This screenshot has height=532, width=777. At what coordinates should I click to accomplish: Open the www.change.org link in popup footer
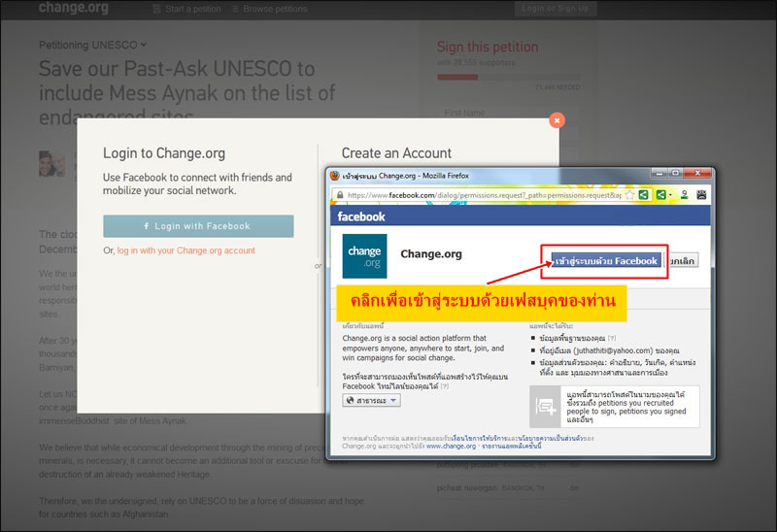click(451, 446)
